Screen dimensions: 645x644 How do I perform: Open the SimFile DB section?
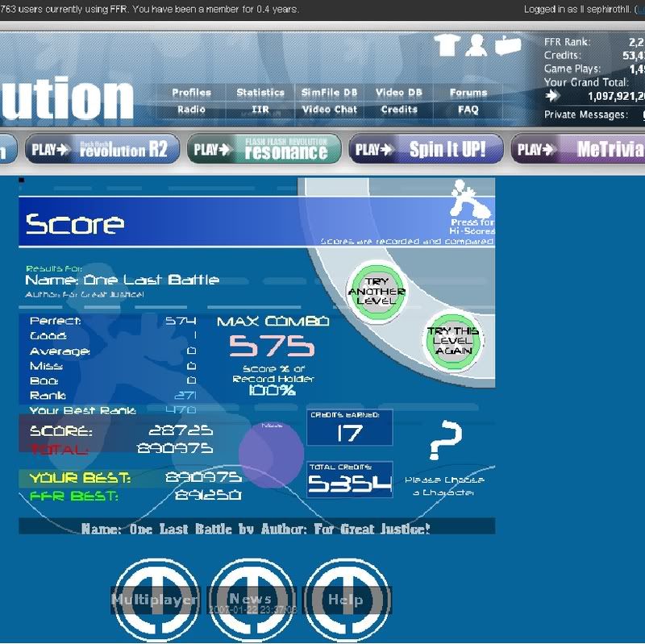(x=329, y=93)
